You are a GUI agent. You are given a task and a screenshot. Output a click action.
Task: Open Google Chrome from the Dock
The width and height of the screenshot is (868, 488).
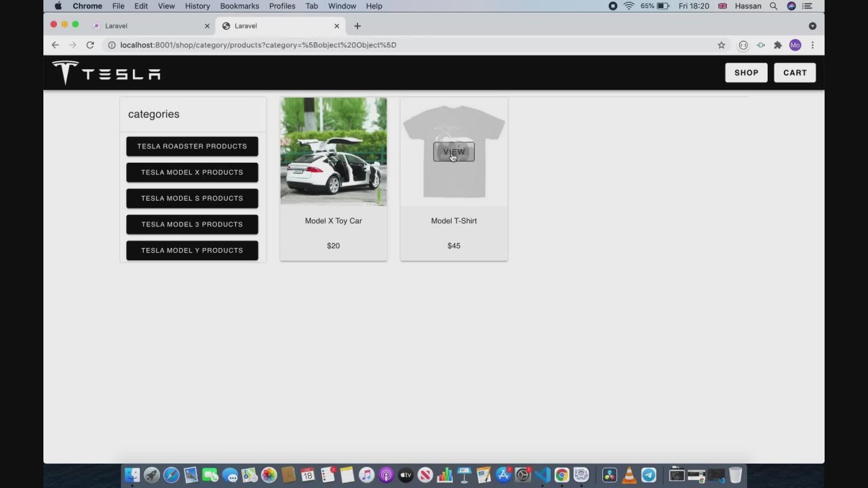click(x=561, y=475)
